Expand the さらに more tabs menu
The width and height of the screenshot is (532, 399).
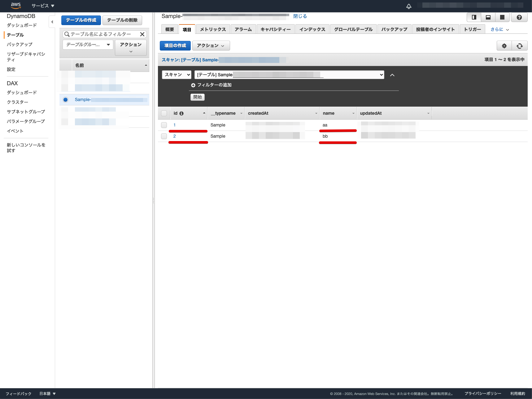[x=499, y=29]
